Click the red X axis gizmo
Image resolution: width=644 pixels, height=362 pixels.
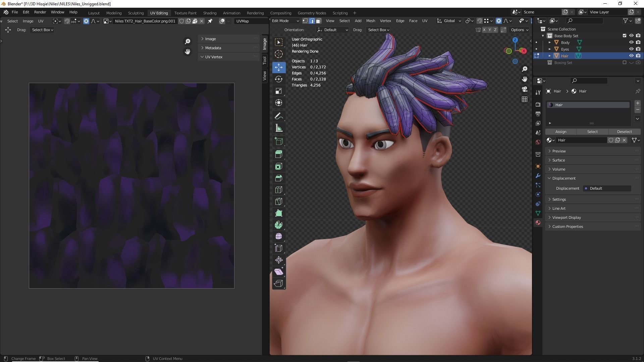[x=524, y=51]
